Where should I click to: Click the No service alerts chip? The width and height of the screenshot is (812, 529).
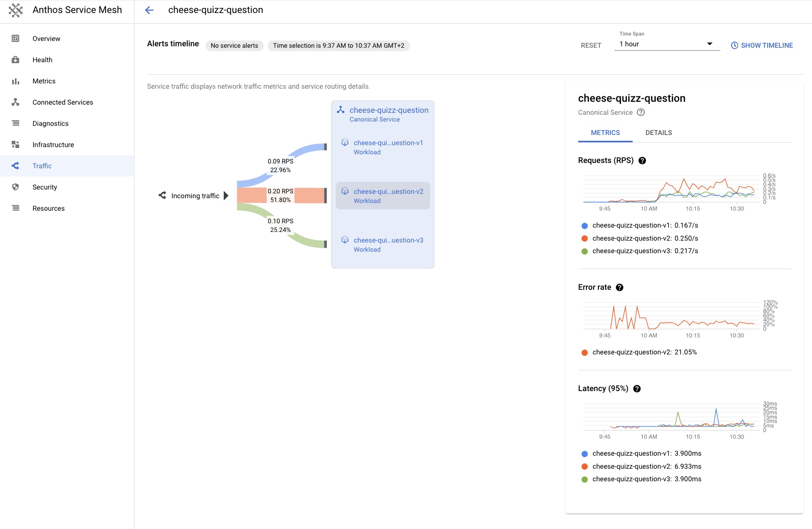coord(234,45)
